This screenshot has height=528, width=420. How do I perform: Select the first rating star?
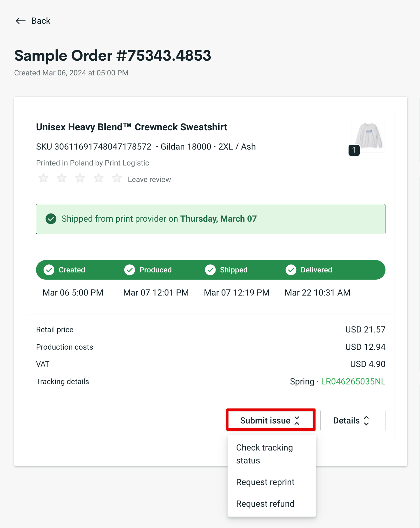pos(43,178)
